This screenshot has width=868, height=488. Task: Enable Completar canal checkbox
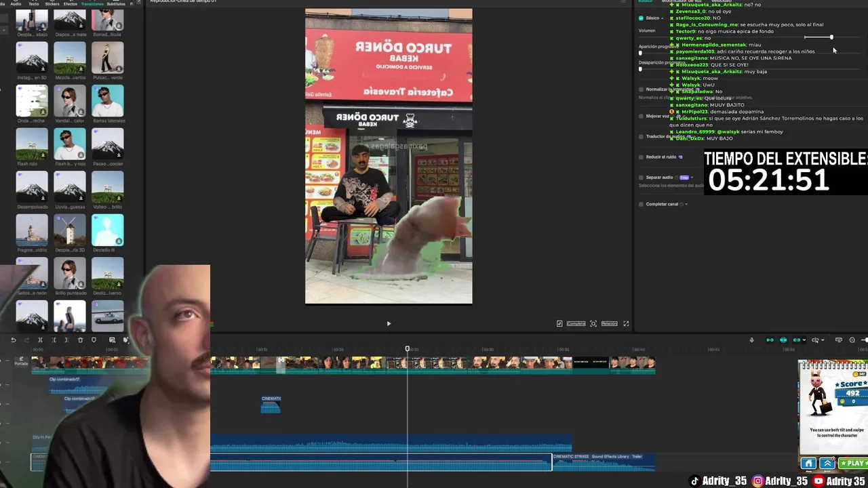click(641, 204)
